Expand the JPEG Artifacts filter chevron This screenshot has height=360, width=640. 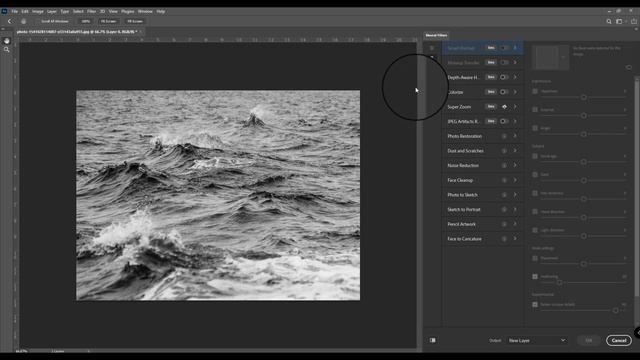tap(516, 121)
